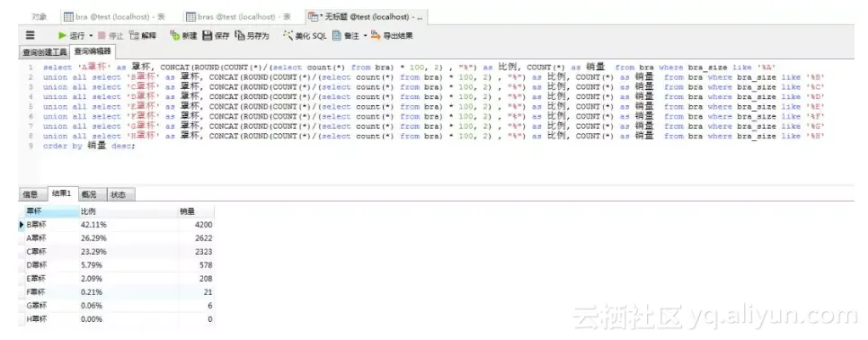Click the 208 sales cell

pos(196,279)
